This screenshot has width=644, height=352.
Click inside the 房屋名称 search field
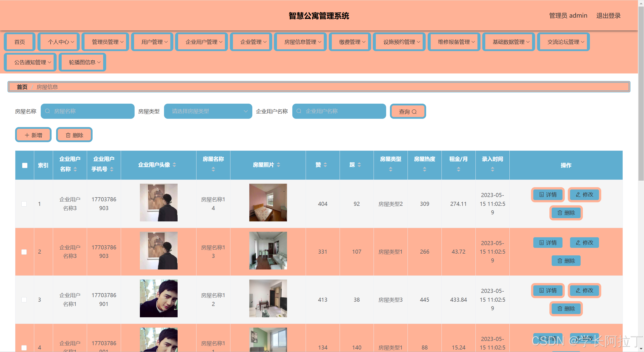(88, 111)
